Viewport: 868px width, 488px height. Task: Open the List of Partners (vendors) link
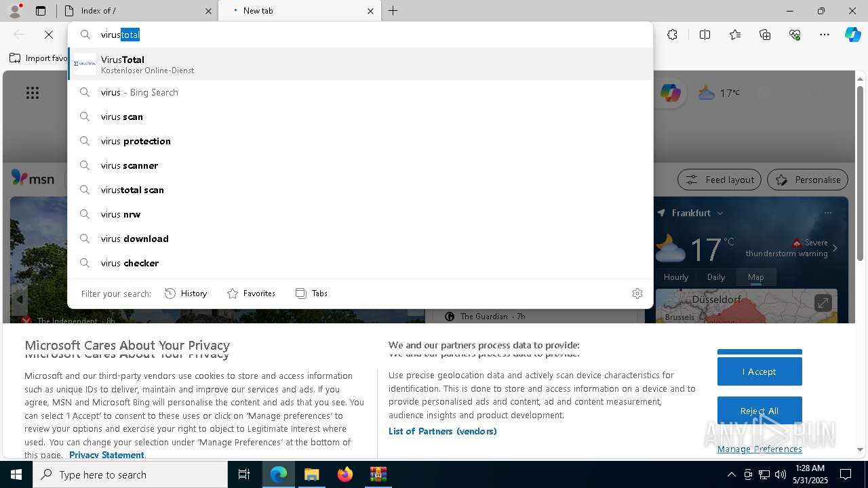click(x=443, y=431)
